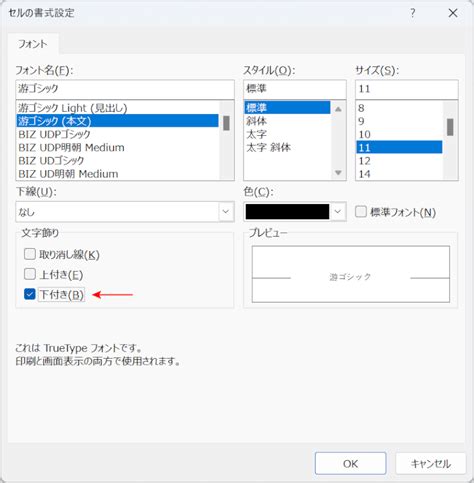
Task: Click style list down arrow
Action: pyautogui.click(x=338, y=173)
